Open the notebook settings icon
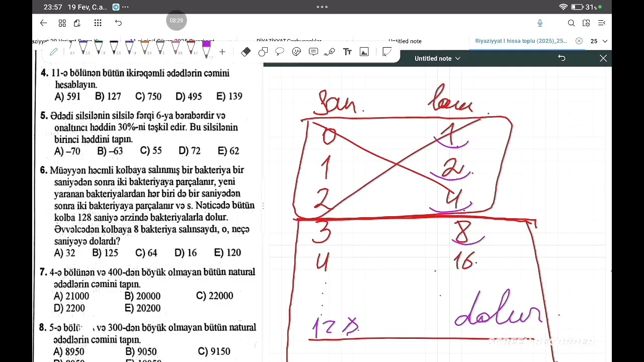 pyautogui.click(x=586, y=23)
